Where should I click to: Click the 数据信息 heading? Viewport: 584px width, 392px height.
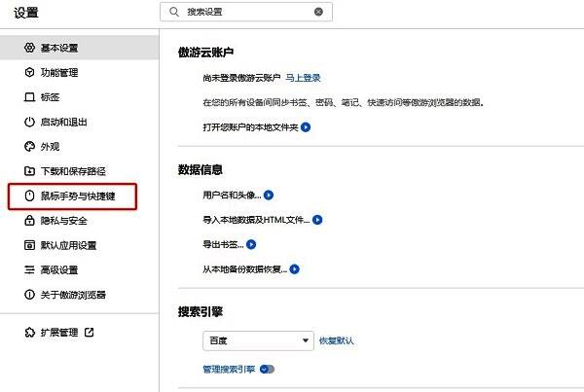[x=201, y=170]
